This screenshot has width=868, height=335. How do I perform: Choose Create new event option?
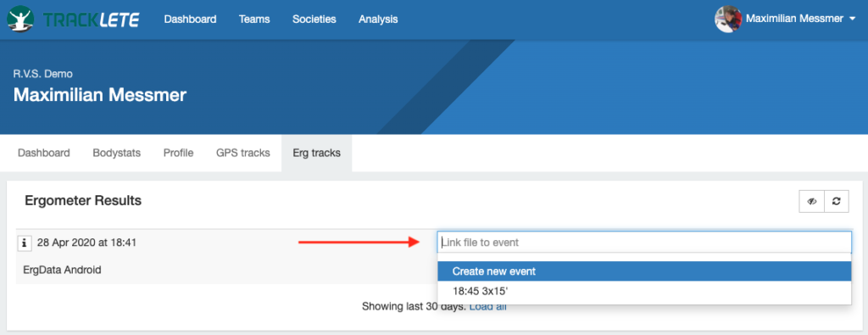(x=644, y=271)
